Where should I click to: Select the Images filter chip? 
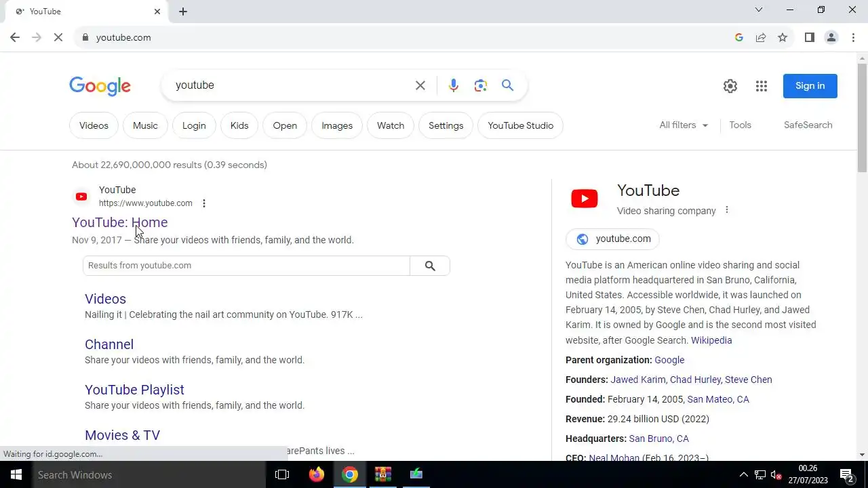pyautogui.click(x=337, y=125)
